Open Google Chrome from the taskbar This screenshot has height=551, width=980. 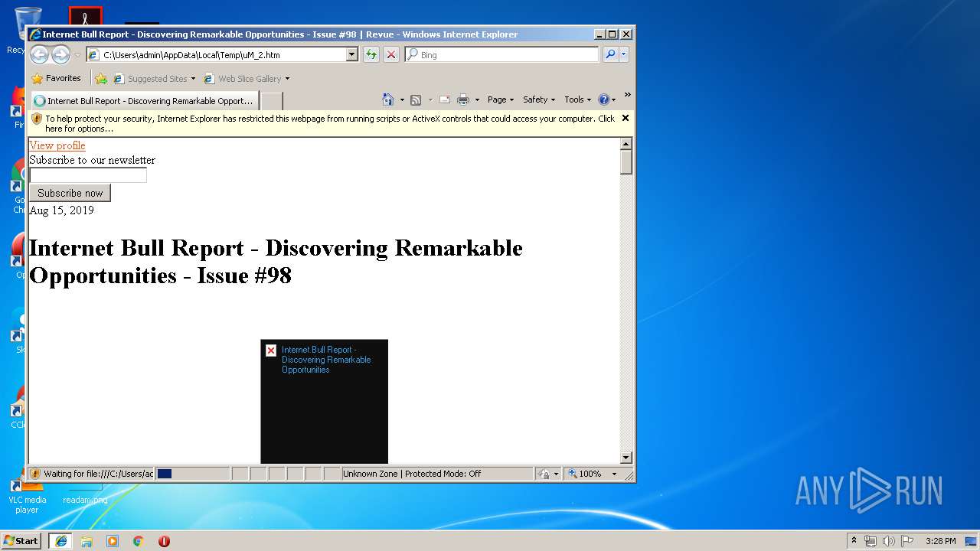point(139,540)
